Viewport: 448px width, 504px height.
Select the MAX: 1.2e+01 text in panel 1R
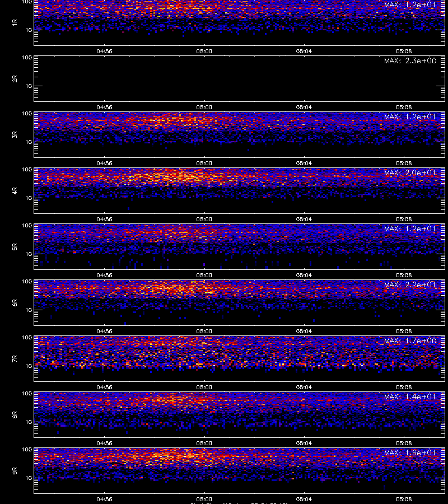410,5
